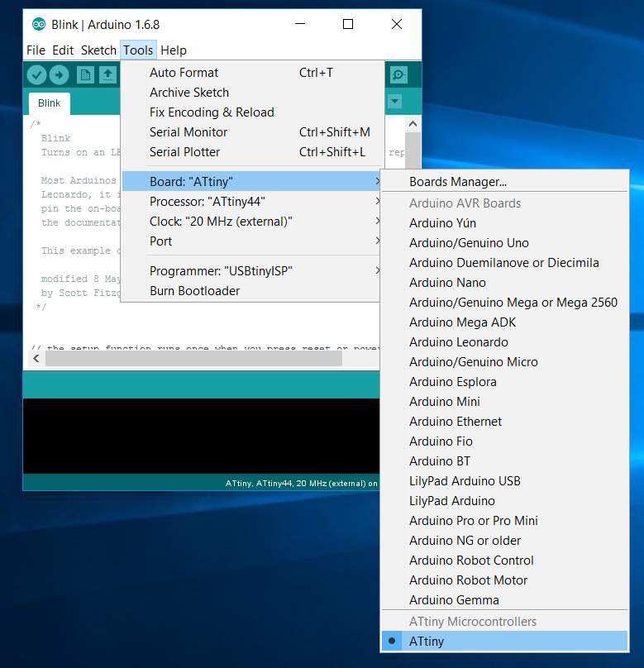Select Arduino Ethernet board

(x=505, y=422)
